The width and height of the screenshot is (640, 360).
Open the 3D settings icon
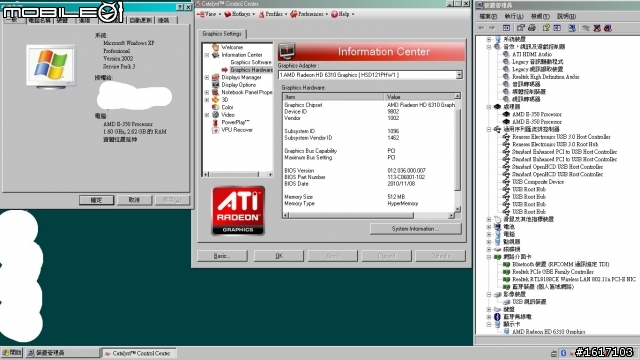point(216,100)
